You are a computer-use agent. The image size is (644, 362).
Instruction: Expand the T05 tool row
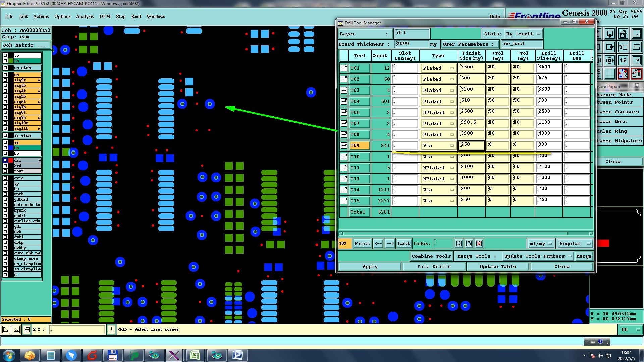pos(344,112)
